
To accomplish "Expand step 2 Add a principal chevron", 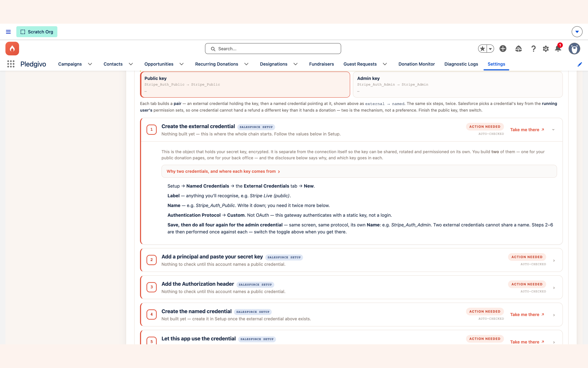I will (554, 260).
